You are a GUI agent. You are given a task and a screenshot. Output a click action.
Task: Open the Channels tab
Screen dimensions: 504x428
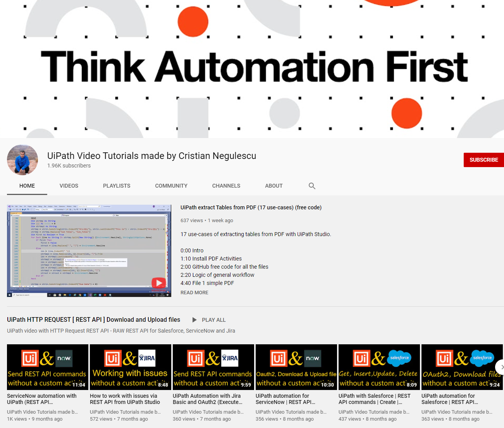tap(226, 186)
